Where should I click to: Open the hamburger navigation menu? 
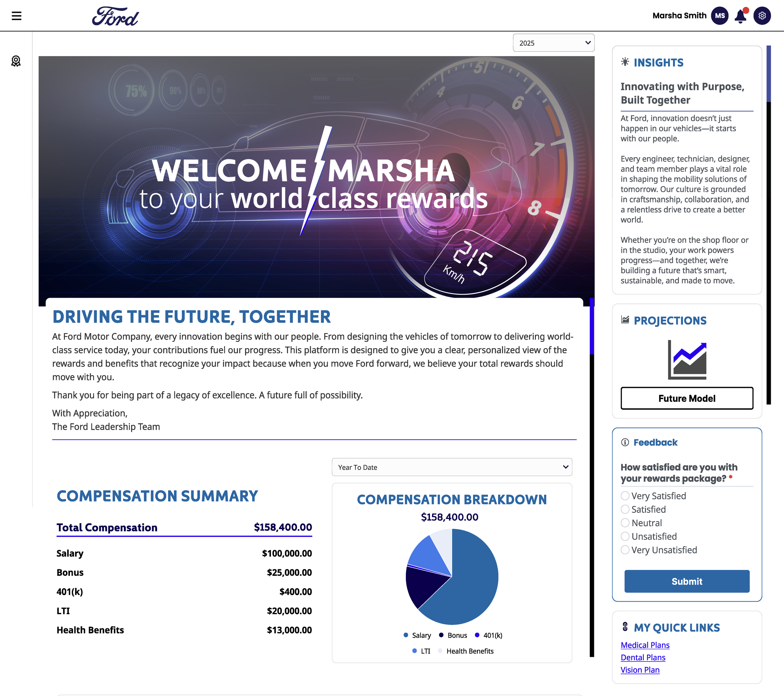point(17,16)
